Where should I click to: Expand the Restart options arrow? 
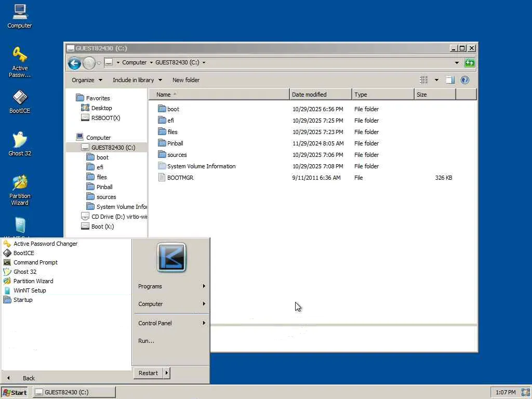[166, 373]
